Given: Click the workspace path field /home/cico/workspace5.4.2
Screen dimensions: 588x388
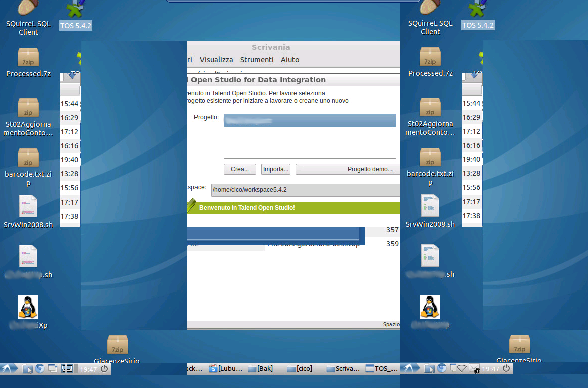Looking at the screenshot, I should (305, 190).
